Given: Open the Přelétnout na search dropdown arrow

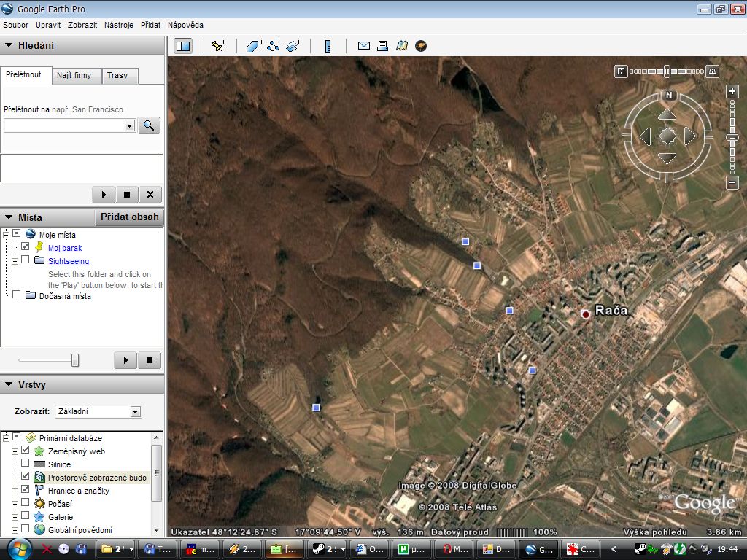Looking at the screenshot, I should click(130, 125).
